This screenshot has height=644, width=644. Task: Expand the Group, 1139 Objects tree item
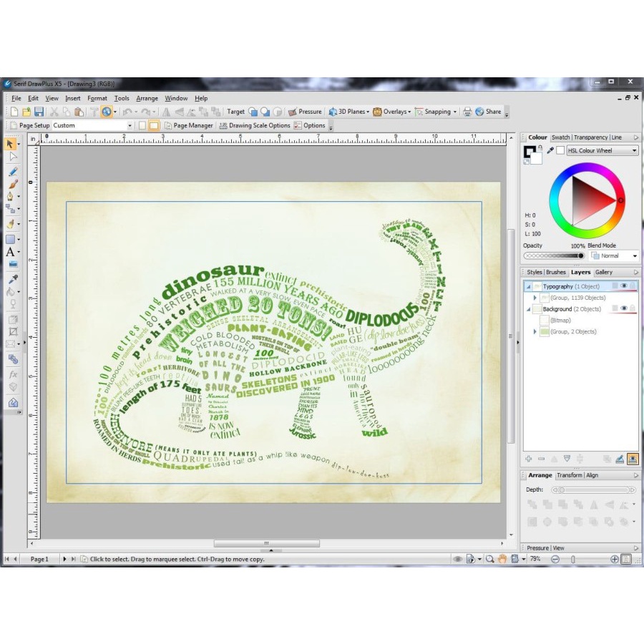[x=535, y=298]
